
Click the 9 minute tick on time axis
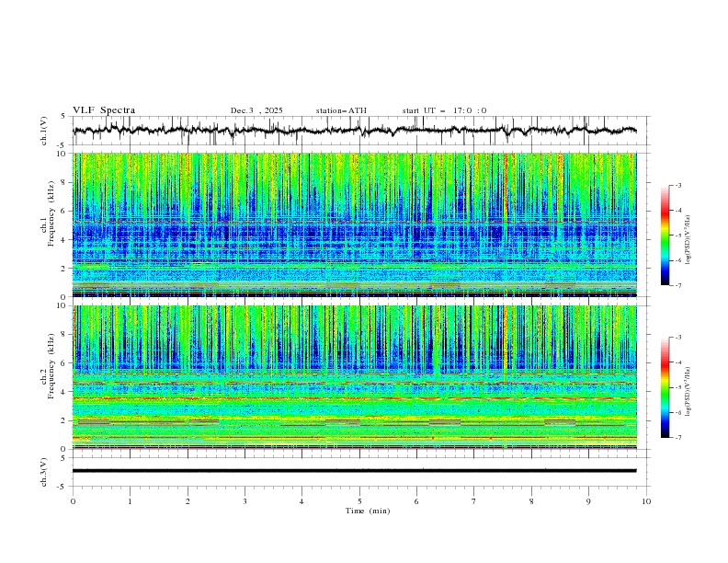(x=588, y=501)
